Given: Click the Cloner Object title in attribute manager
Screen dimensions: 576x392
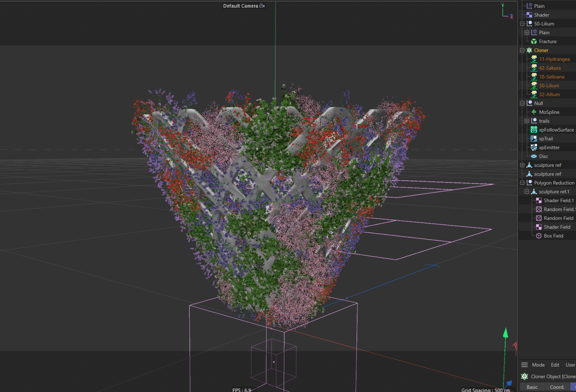Looking at the screenshot, I should click(x=553, y=377).
